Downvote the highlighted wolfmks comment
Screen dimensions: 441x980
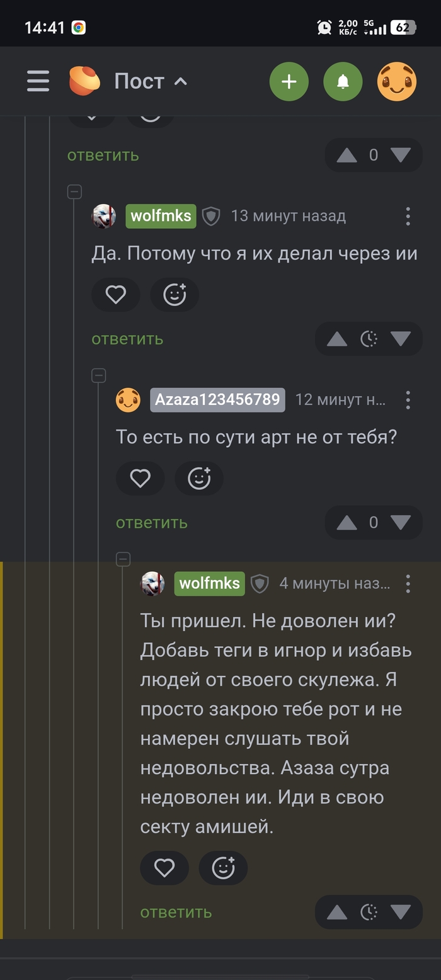click(401, 912)
